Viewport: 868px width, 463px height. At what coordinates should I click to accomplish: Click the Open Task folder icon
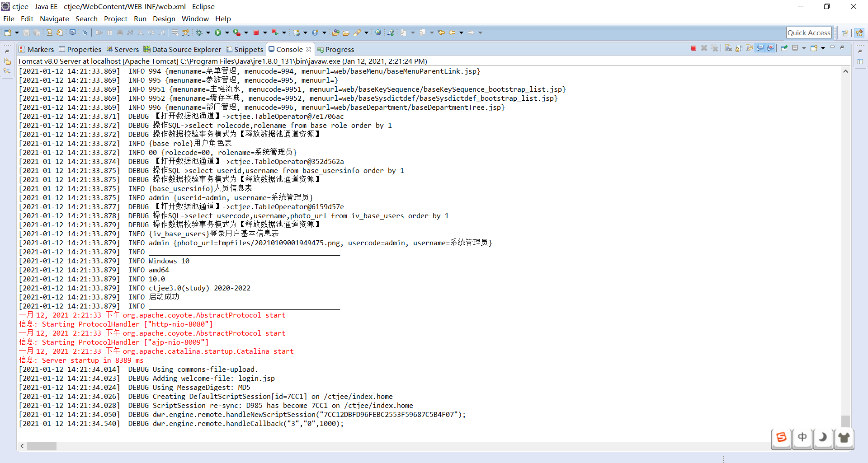(346, 33)
